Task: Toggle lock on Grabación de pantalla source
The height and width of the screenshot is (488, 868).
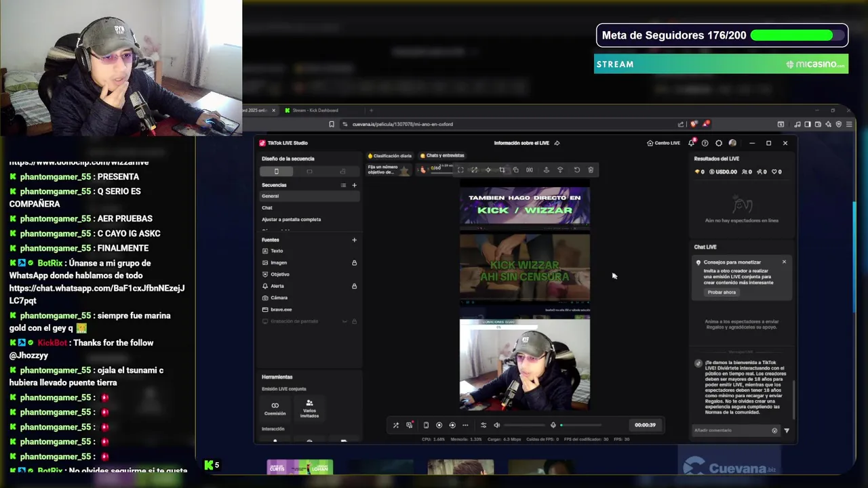Action: click(x=354, y=321)
